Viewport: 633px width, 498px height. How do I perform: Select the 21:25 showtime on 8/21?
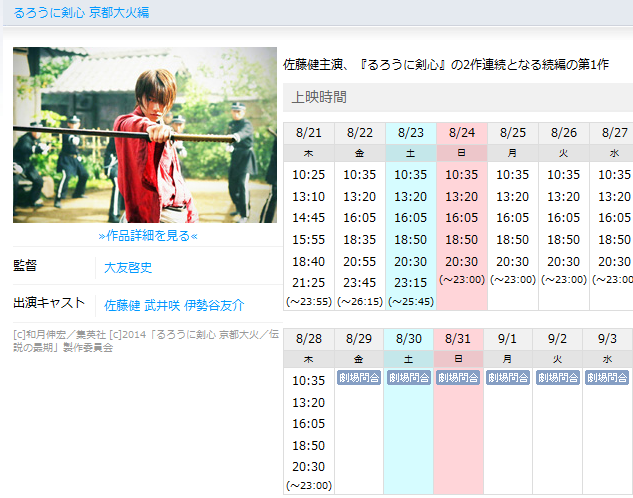point(308,283)
